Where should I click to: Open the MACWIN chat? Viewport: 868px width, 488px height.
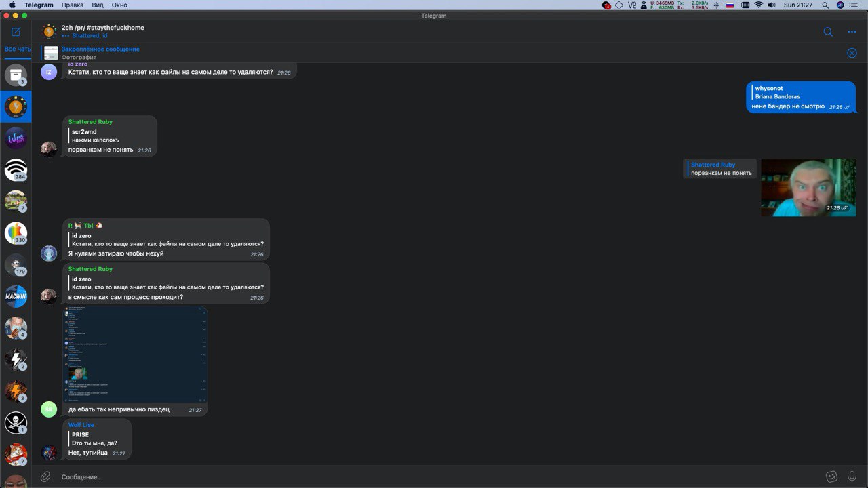point(16,296)
